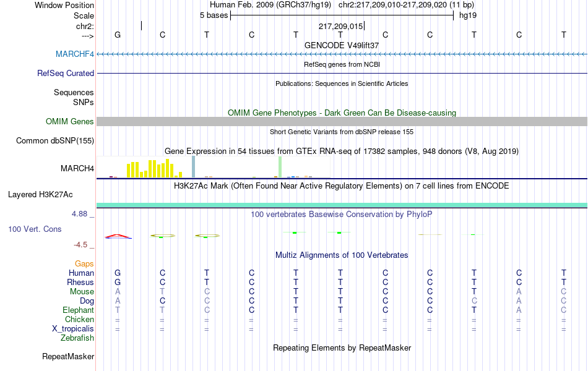Click the G base in the ruler

(x=118, y=35)
